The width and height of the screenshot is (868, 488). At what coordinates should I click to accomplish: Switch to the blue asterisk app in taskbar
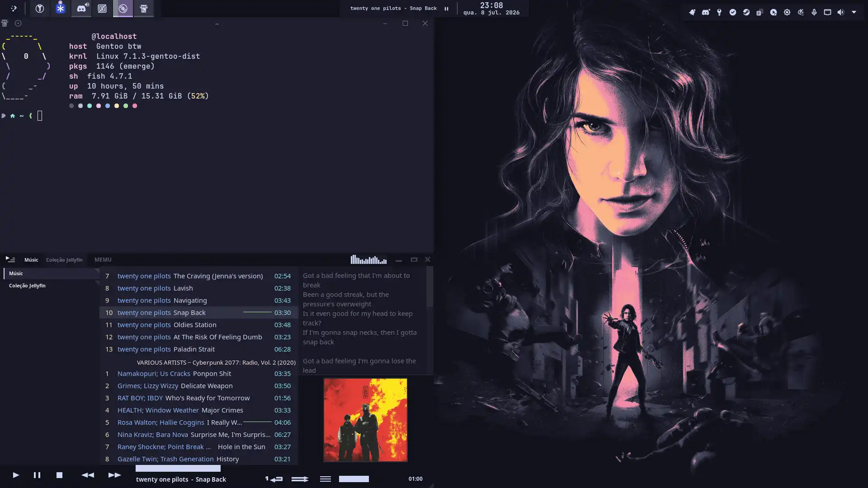[x=61, y=9]
